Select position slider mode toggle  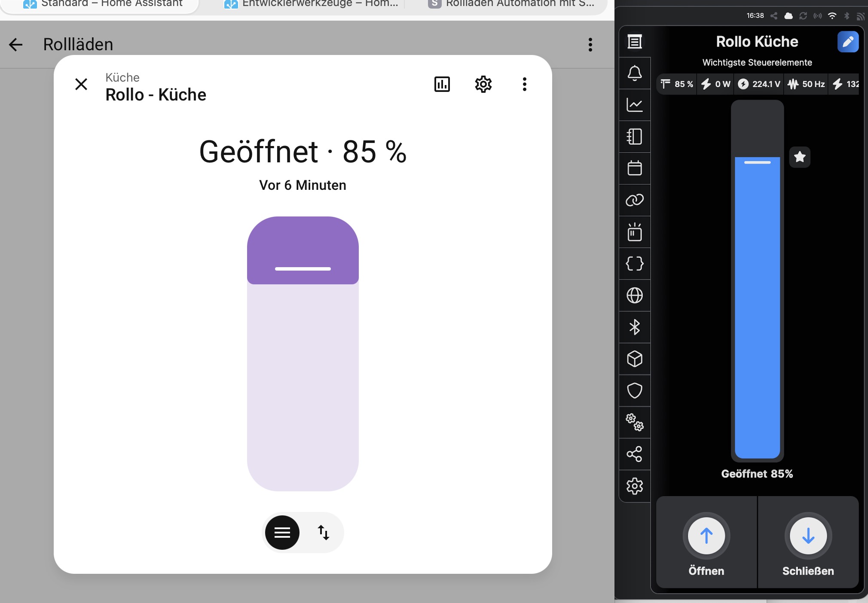pos(282,533)
